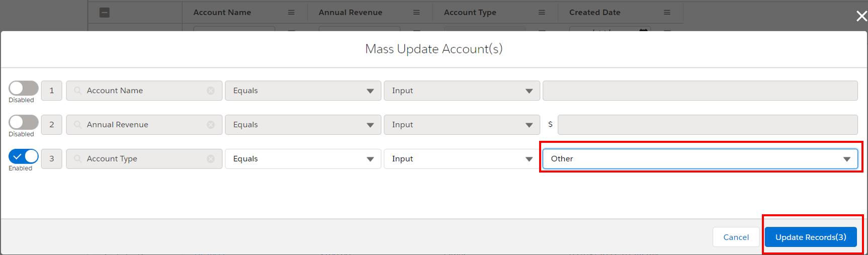Screen dimensions: 868x255
Task: Enable the Account Name row toggle
Action: point(24,88)
